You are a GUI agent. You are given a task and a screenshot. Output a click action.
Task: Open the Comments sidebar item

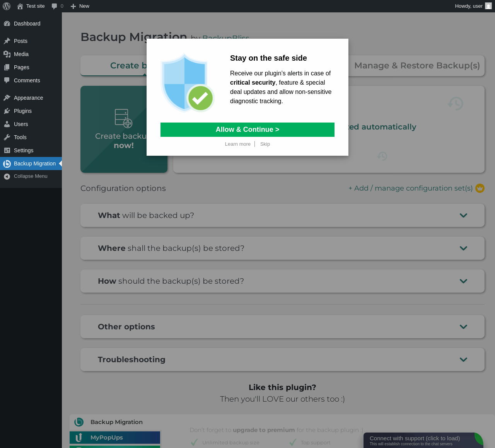coord(31,80)
